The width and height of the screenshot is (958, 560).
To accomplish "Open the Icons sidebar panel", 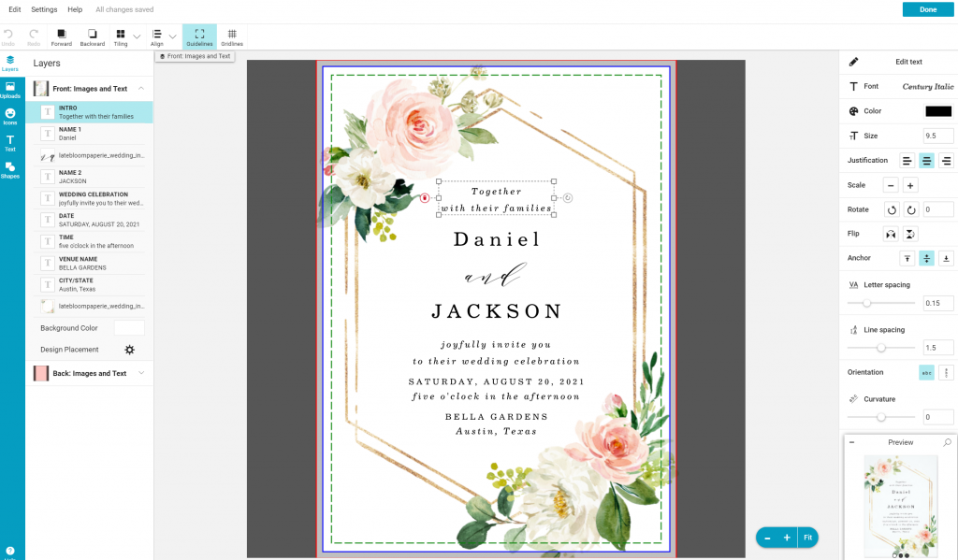I will click(x=9, y=117).
